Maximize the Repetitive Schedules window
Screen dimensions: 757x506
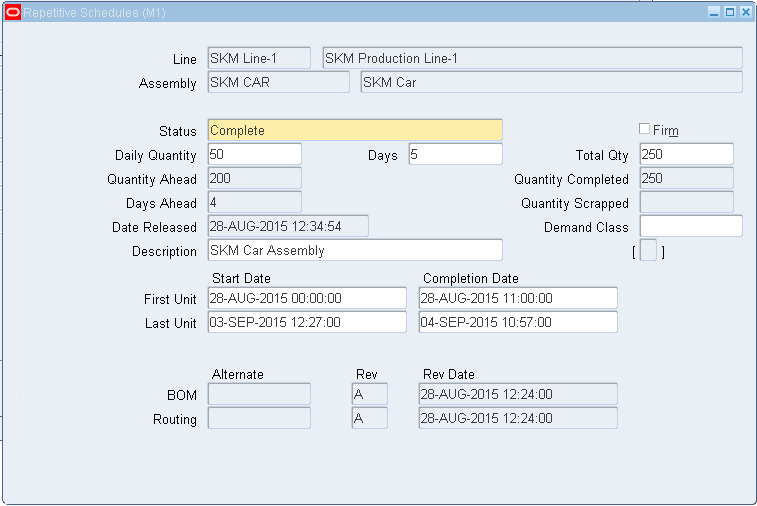730,13
